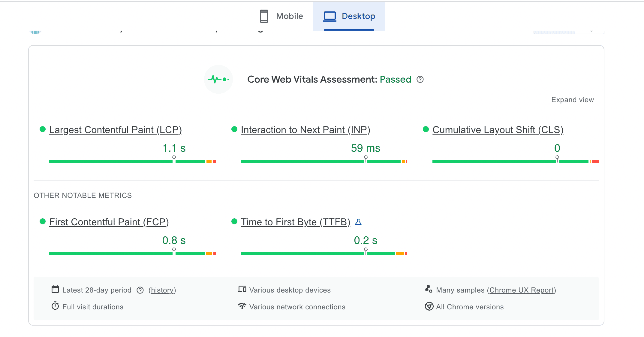This screenshot has width=644, height=337.
Task: Click the calendar icon for the latest period
Action: pos(55,289)
